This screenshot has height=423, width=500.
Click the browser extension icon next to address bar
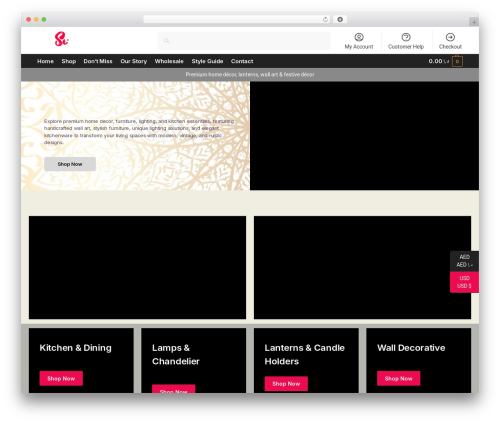click(x=340, y=19)
